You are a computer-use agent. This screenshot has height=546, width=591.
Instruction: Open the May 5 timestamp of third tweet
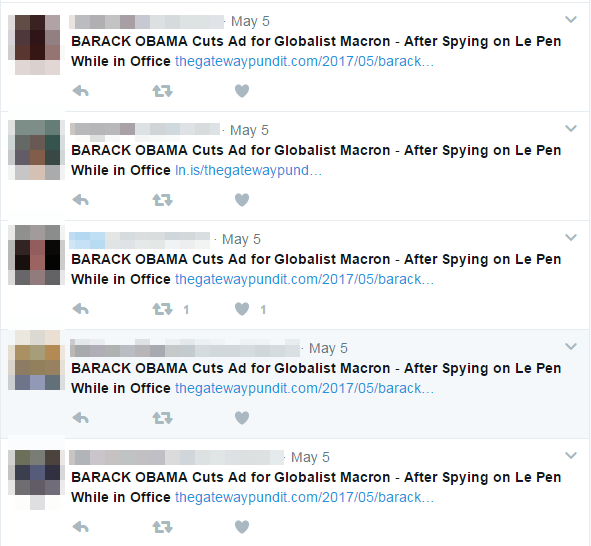coord(241,239)
